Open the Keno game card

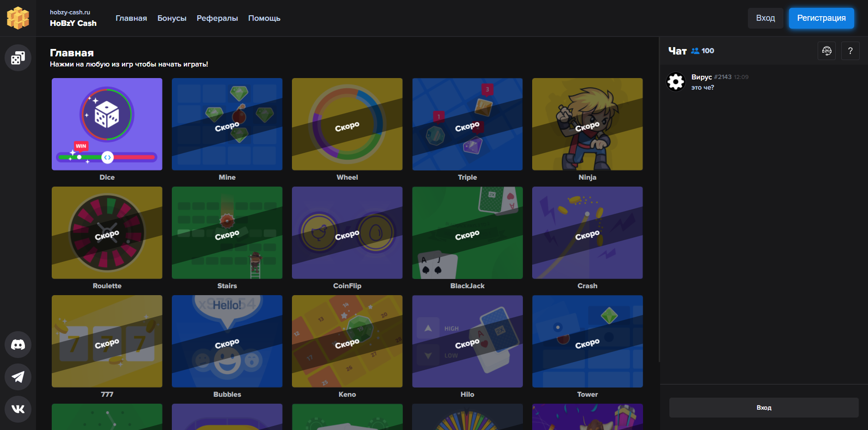(x=347, y=341)
